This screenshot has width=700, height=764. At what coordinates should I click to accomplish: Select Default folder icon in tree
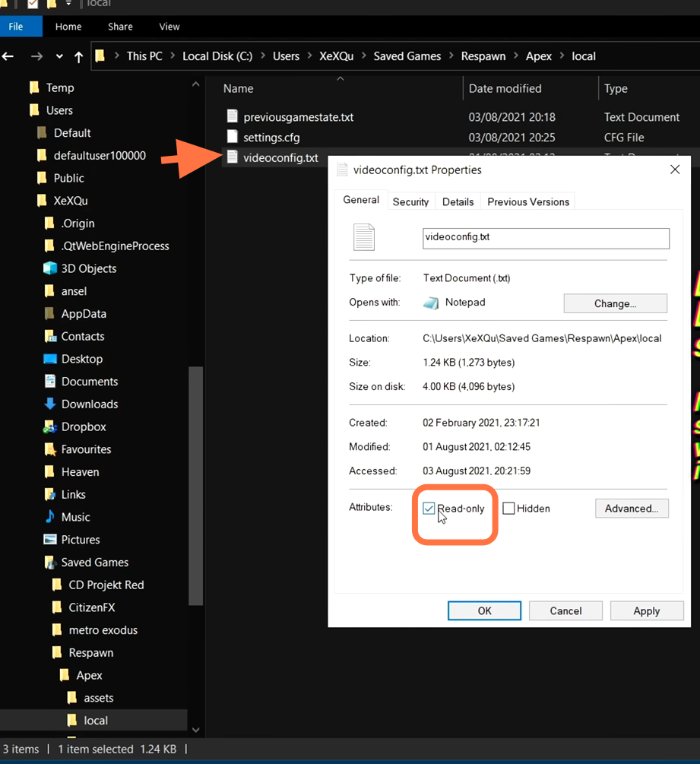click(x=42, y=132)
